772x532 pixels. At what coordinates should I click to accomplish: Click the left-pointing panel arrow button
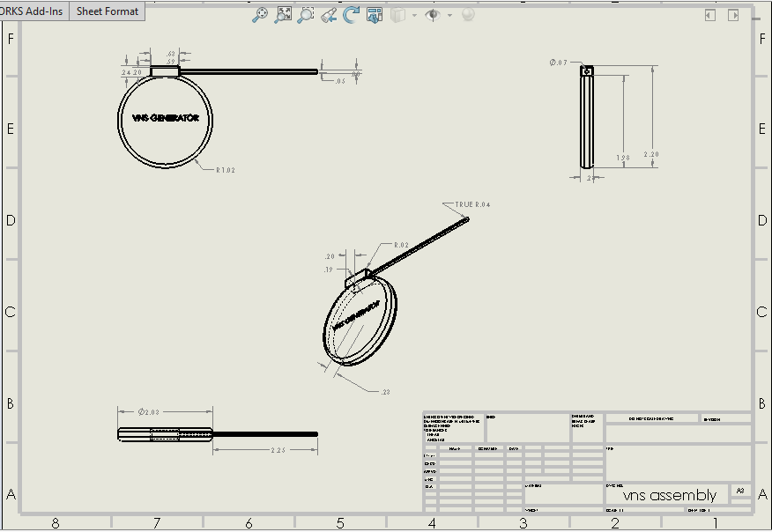pos(710,15)
